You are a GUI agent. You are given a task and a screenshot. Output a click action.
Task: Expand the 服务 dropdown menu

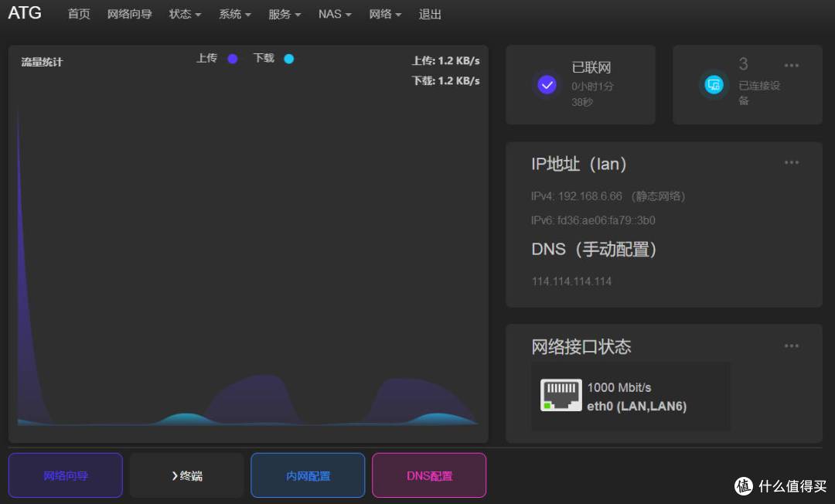(x=285, y=15)
